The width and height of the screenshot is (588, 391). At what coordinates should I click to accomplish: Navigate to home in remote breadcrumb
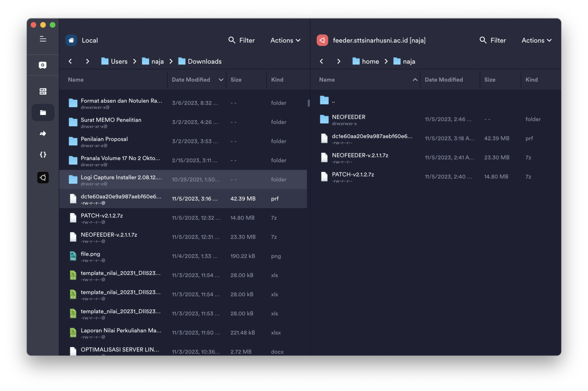pyautogui.click(x=366, y=61)
